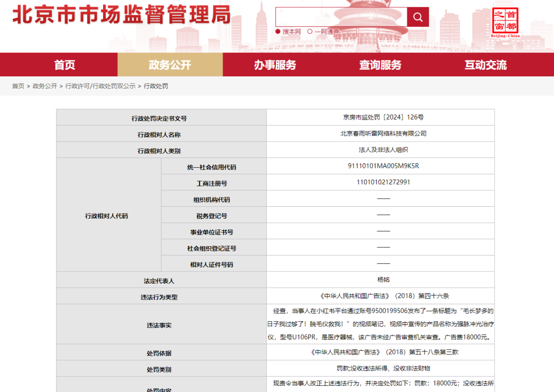Open the 互动交流 navigation tab
Image resolution: width=554 pixels, height=392 pixels.
[485, 65]
